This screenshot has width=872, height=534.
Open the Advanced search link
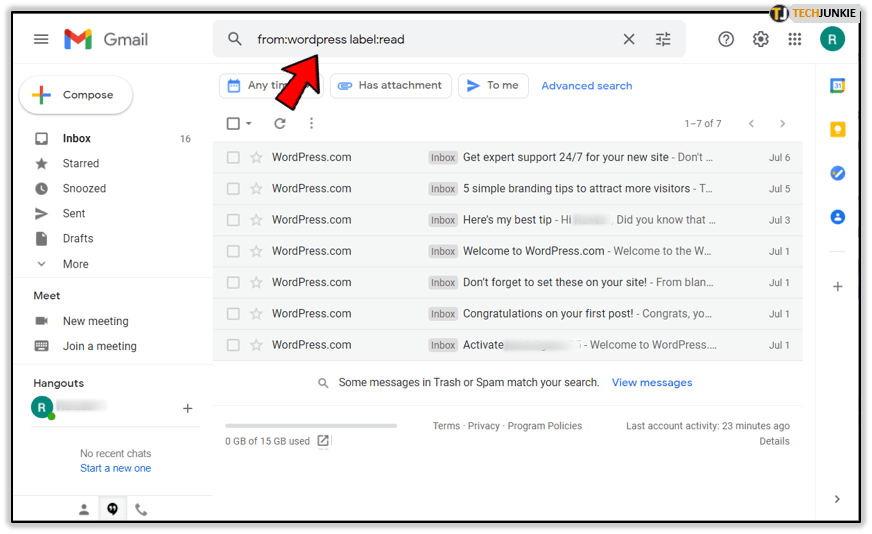586,86
